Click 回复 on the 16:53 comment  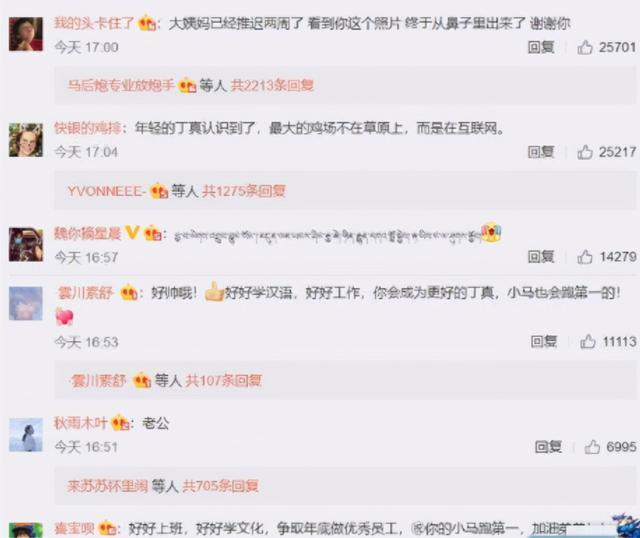click(544, 341)
